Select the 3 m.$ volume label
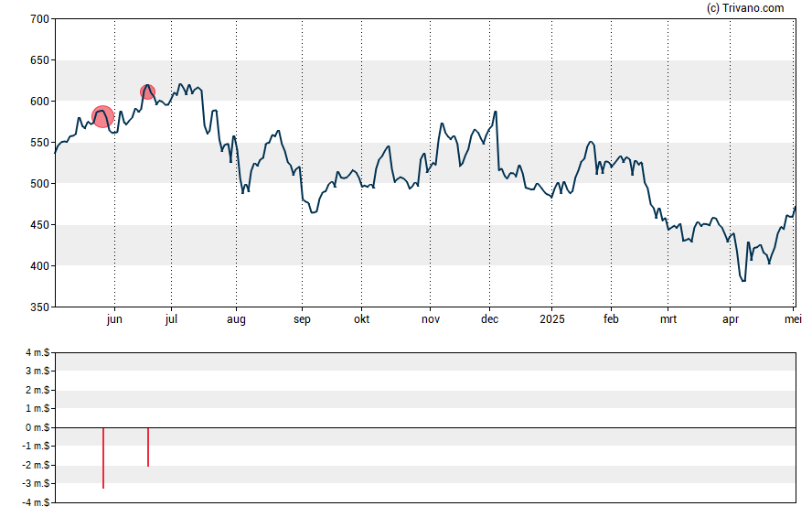The image size is (812, 517). pyautogui.click(x=37, y=371)
